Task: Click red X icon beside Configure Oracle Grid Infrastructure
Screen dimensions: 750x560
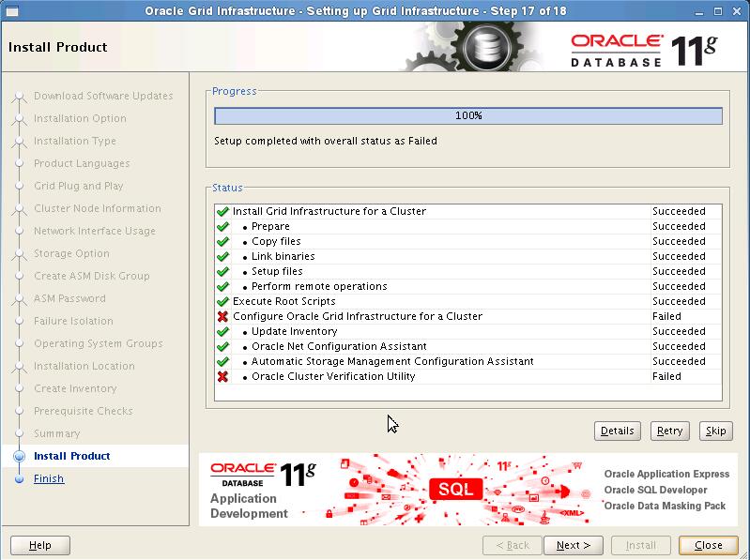Action: pyautogui.click(x=222, y=316)
